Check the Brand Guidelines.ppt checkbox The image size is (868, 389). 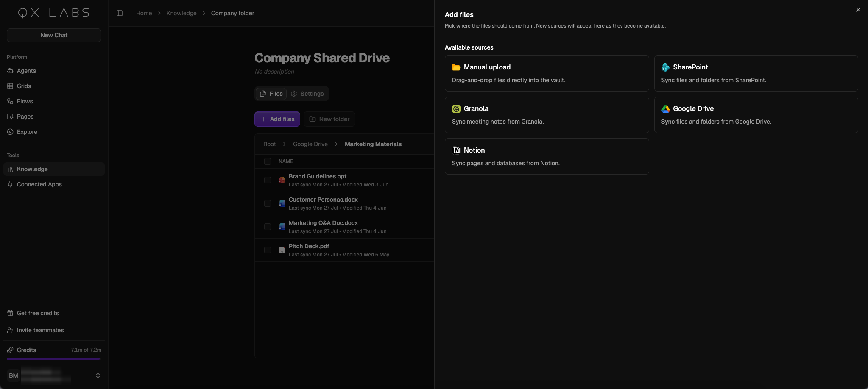[268, 180]
